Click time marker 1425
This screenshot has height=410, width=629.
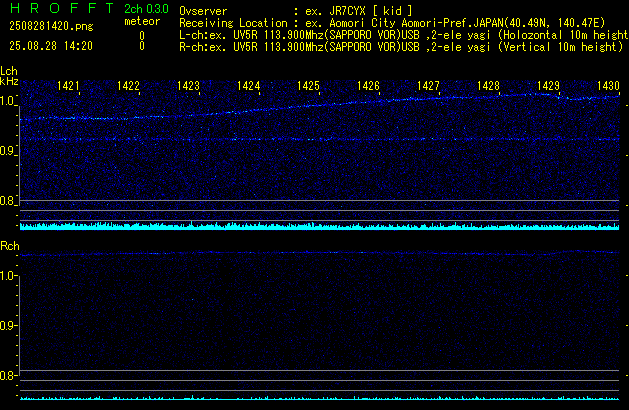(308, 86)
